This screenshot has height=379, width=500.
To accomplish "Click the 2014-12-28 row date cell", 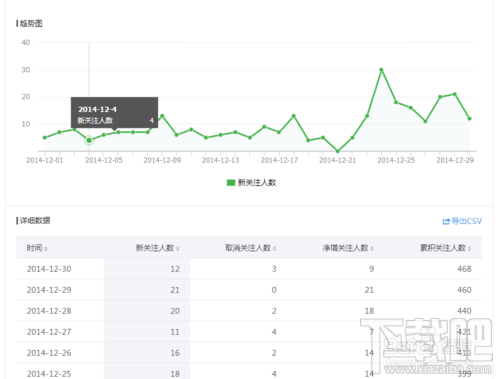I will point(49,311).
